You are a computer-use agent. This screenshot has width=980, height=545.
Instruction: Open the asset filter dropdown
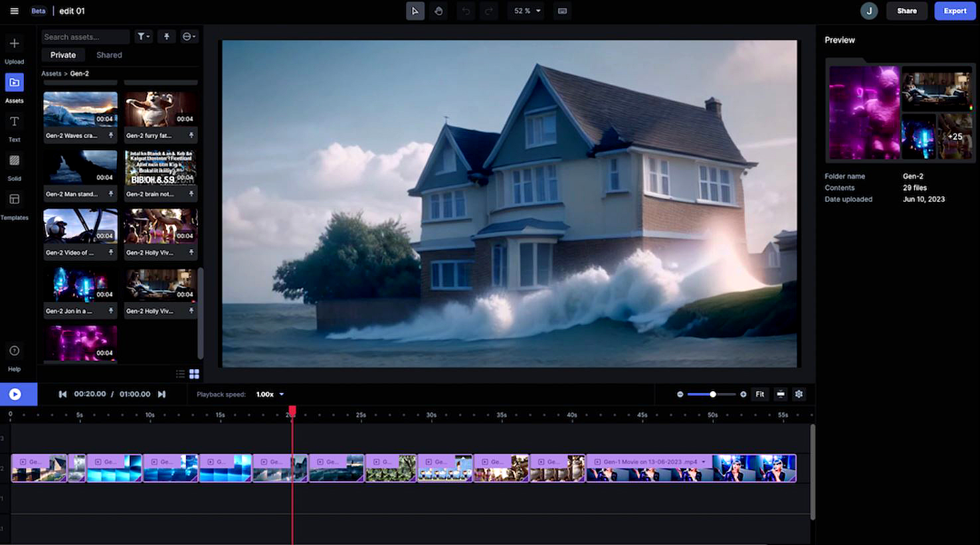144,37
